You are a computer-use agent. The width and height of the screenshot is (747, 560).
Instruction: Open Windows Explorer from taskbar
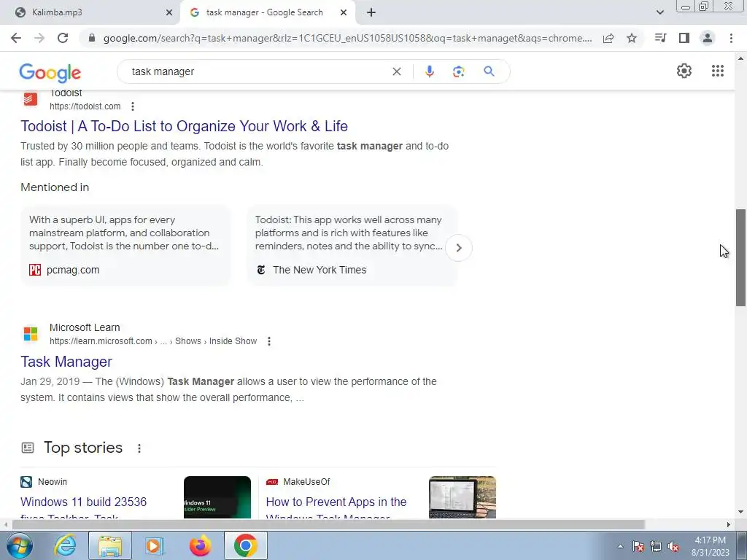110,545
